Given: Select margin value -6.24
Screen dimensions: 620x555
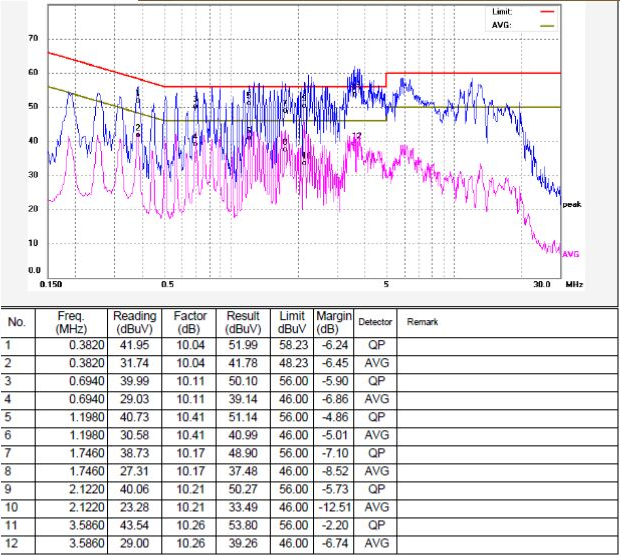Looking at the screenshot, I should click(335, 345).
